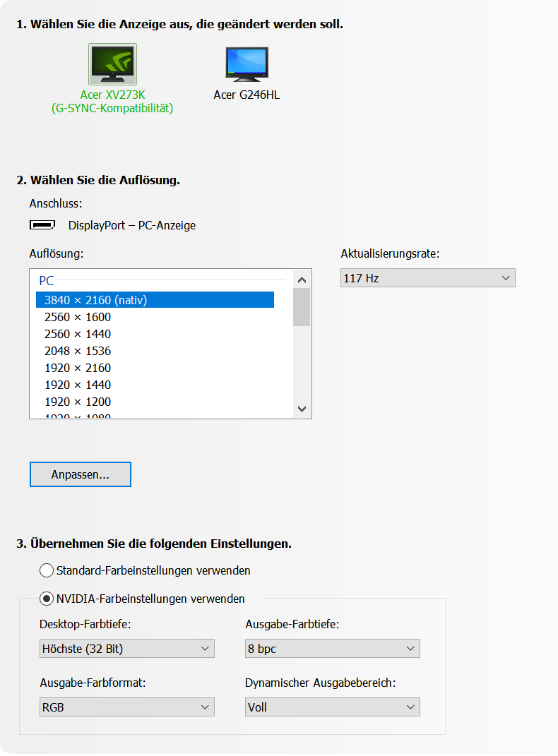The width and height of the screenshot is (558, 756).
Task: Click the Acer G246HL display label
Action: (247, 95)
